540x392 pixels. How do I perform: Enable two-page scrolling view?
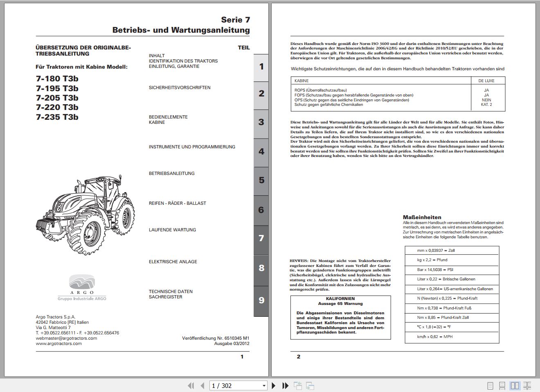coord(527,385)
